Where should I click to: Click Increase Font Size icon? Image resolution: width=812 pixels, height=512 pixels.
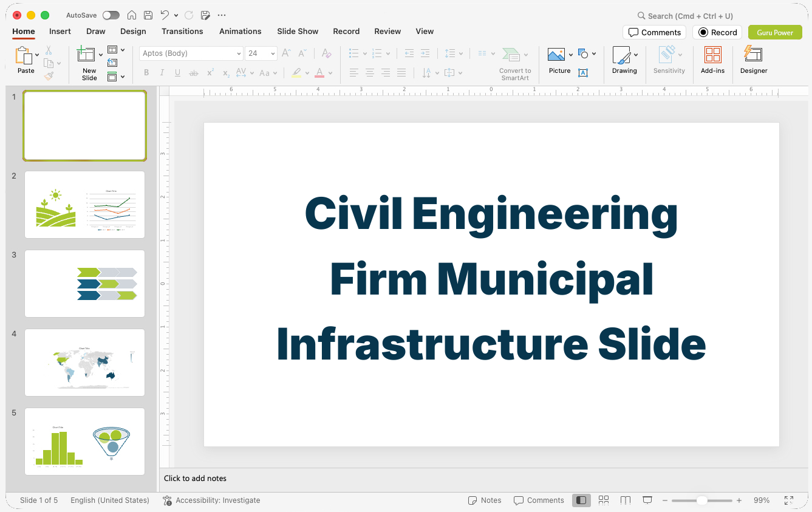coord(287,53)
